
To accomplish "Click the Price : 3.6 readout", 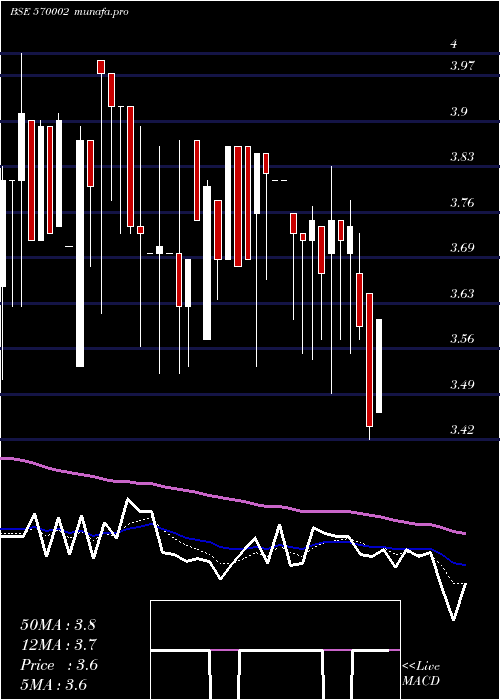I will click(59, 665).
